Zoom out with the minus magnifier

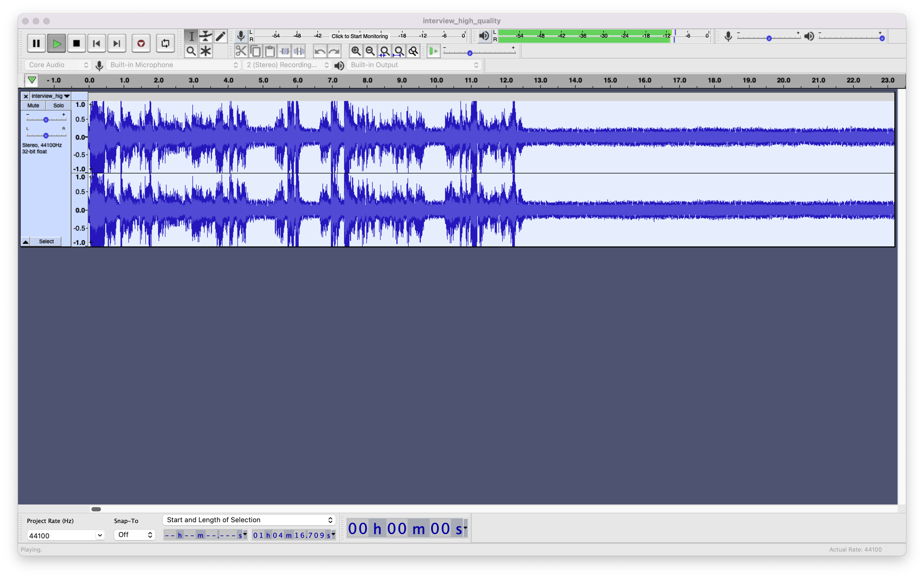click(370, 51)
